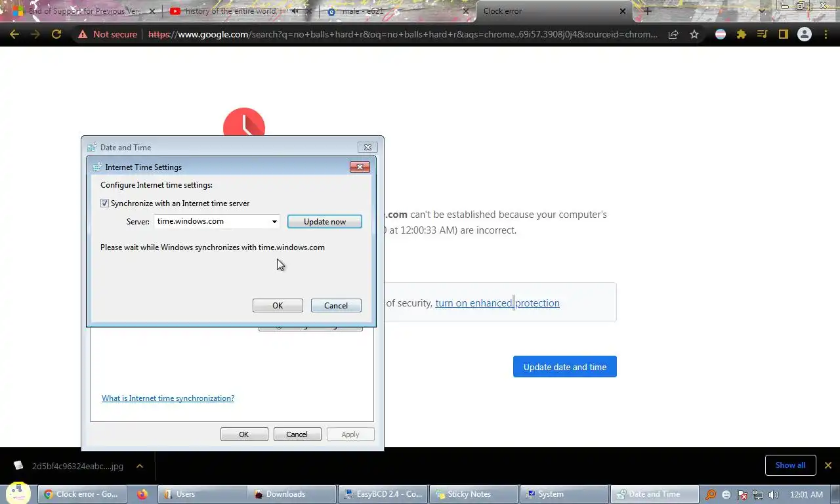Open Chrome's three-dot menu
Image resolution: width=840 pixels, height=504 pixels.
(826, 34)
